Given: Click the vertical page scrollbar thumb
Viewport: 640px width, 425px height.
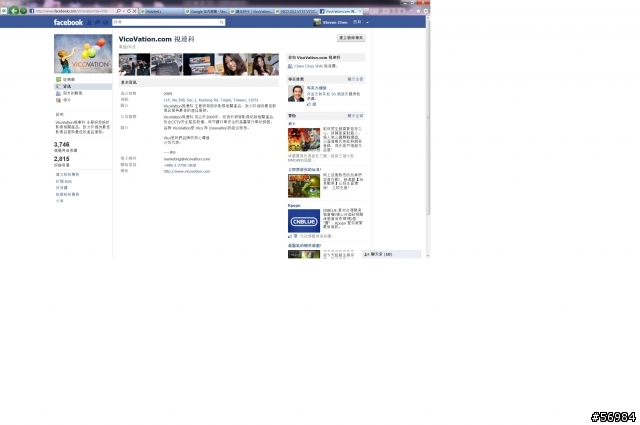Looking at the screenshot, I should tap(428, 117).
